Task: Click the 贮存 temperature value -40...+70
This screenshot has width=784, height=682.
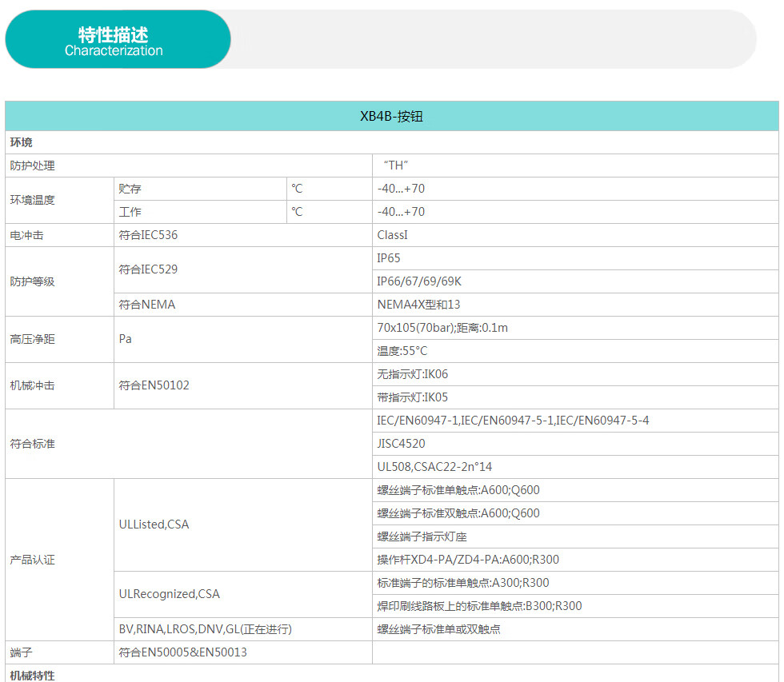Action: click(x=401, y=189)
